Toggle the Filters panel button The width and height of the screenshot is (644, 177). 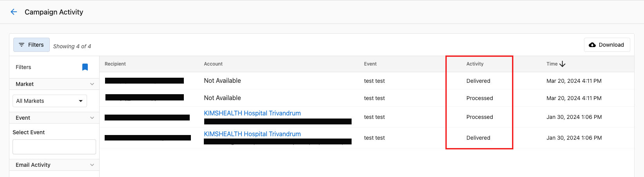pos(31,45)
